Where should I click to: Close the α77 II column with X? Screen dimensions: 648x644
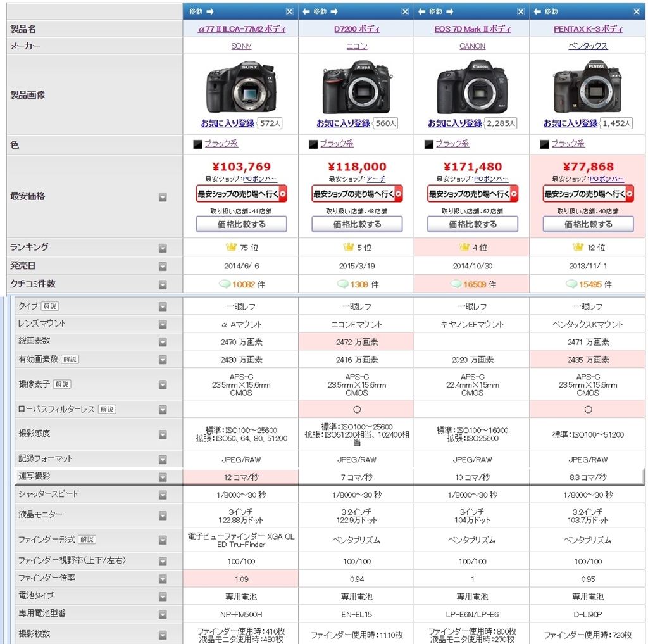(290, 12)
